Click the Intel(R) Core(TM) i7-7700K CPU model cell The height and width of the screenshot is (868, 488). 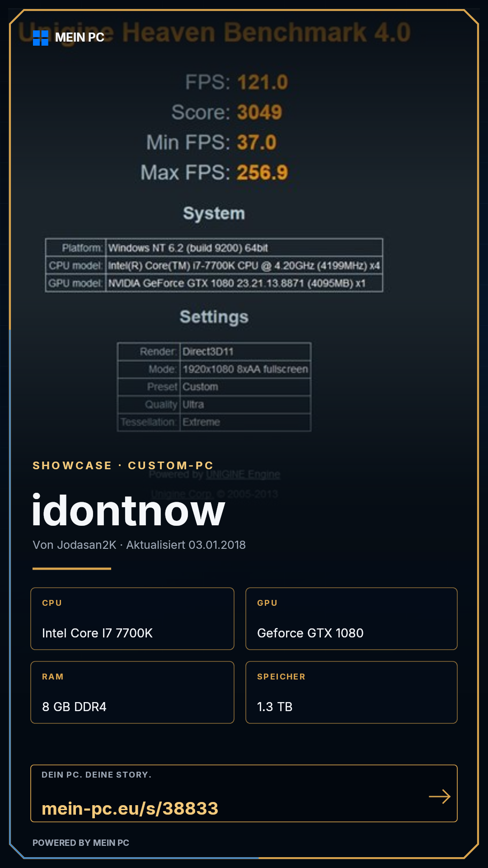coord(244,265)
